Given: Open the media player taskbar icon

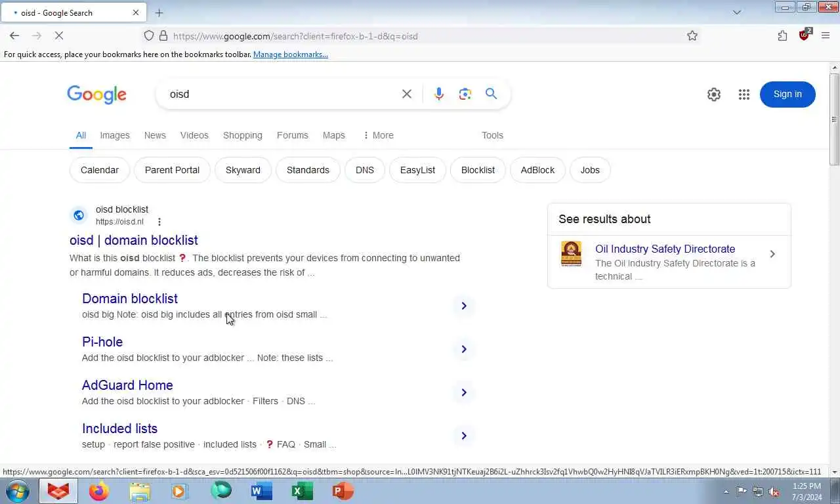Looking at the screenshot, I should click(x=180, y=491).
